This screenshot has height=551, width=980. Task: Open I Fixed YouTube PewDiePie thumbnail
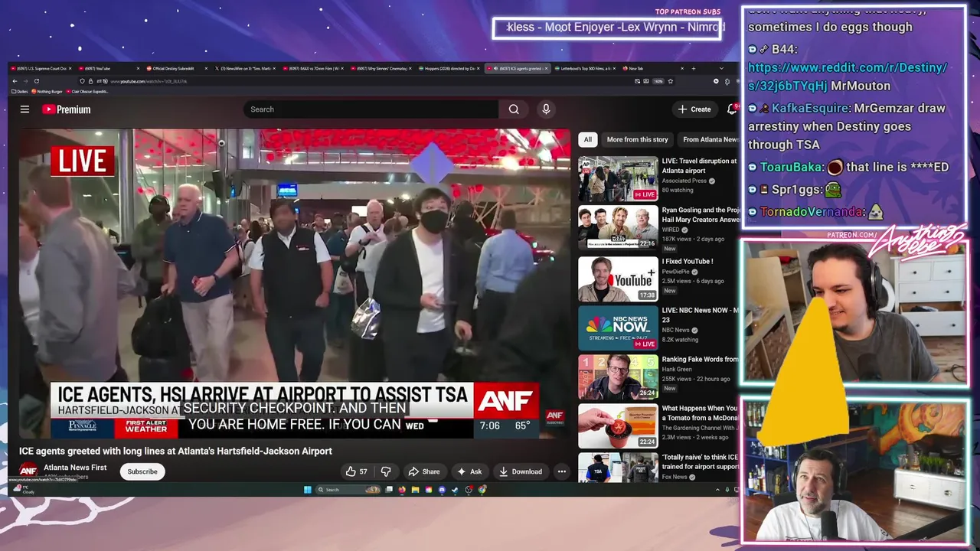point(618,279)
